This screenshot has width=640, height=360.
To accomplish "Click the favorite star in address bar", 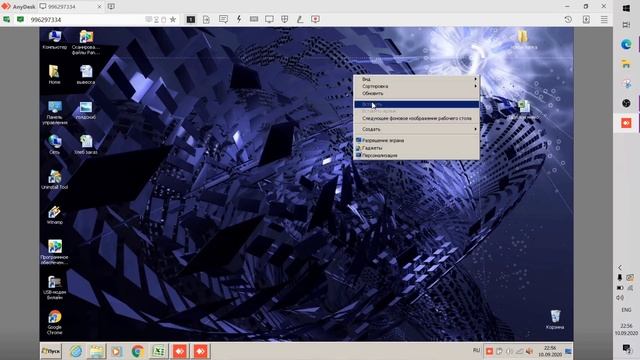I will [x=173, y=19].
